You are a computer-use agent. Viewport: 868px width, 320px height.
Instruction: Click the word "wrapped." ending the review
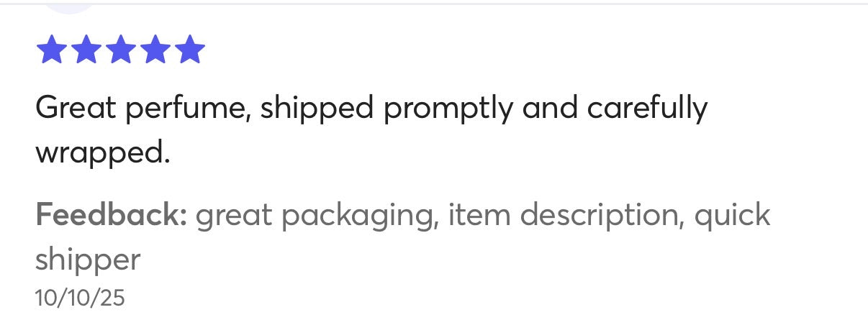pos(102,153)
